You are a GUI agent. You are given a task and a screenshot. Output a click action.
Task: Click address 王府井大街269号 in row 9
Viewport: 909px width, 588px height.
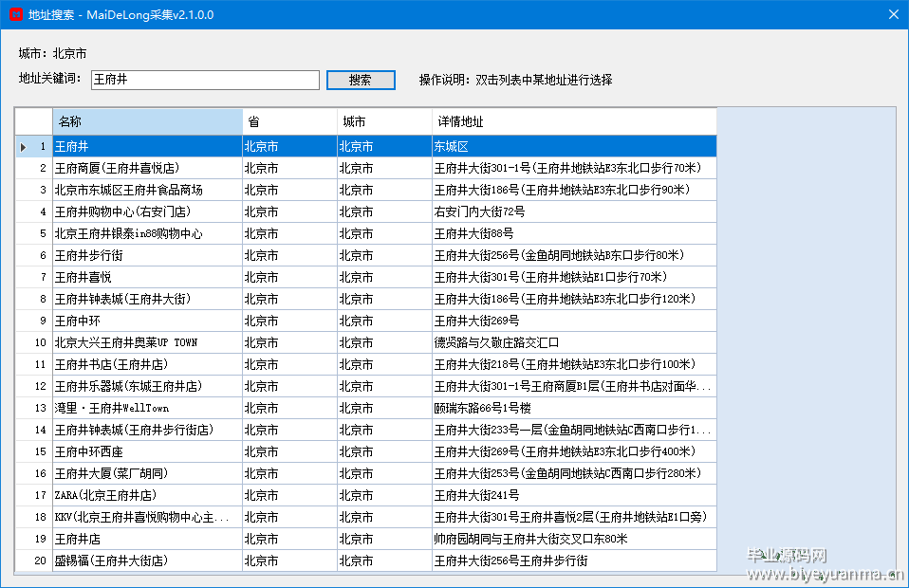click(x=574, y=321)
